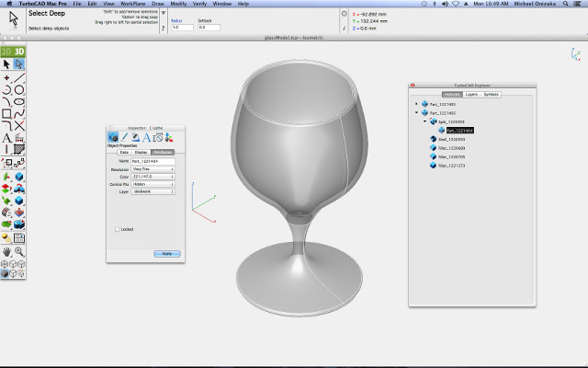The height and width of the screenshot is (368, 588).
Task: Switch to 3D mode toggle
Action: point(18,51)
